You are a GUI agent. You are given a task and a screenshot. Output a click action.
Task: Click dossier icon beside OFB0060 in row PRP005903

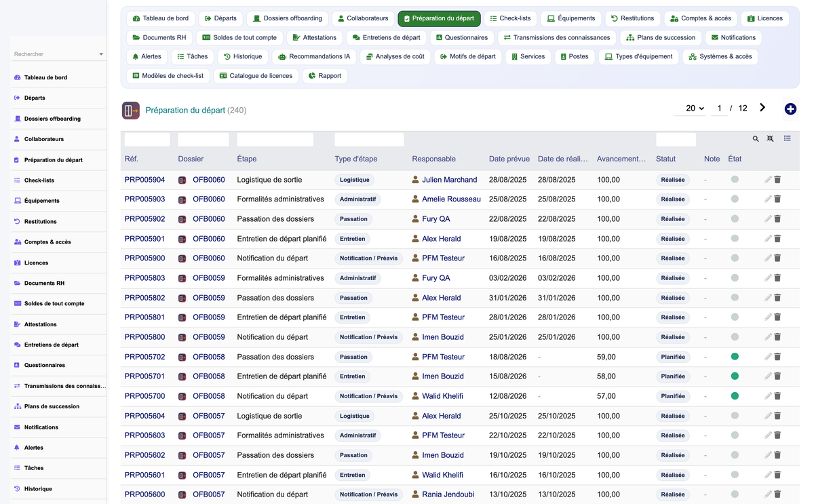pyautogui.click(x=182, y=199)
